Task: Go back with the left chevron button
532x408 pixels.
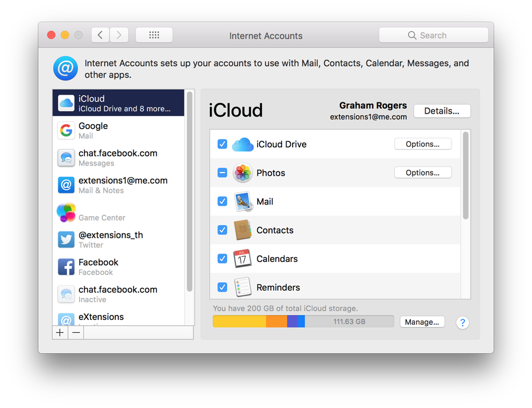Action: coord(100,35)
